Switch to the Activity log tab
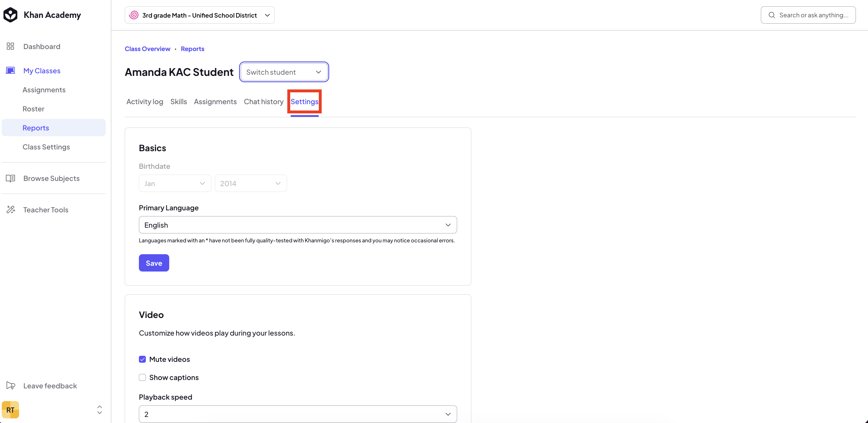 [145, 102]
